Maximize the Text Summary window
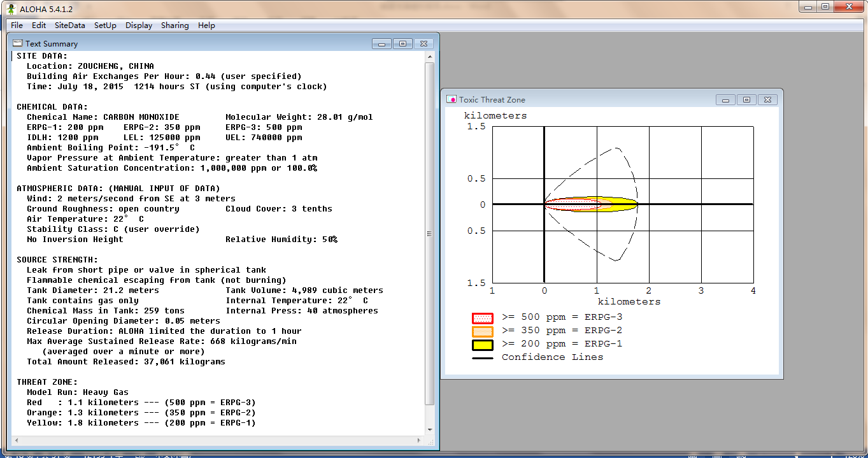868x458 pixels. [403, 44]
